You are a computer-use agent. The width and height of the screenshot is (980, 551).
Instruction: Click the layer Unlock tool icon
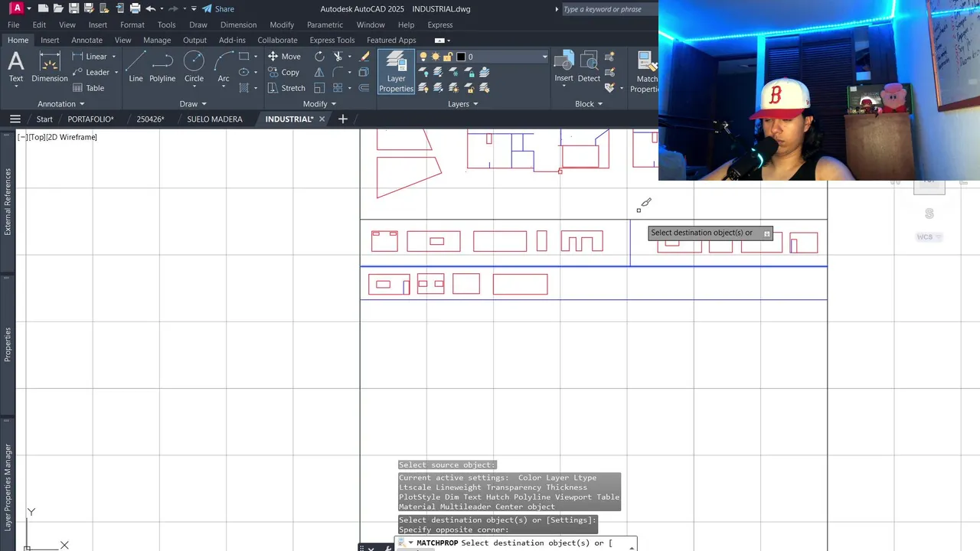pos(469,88)
